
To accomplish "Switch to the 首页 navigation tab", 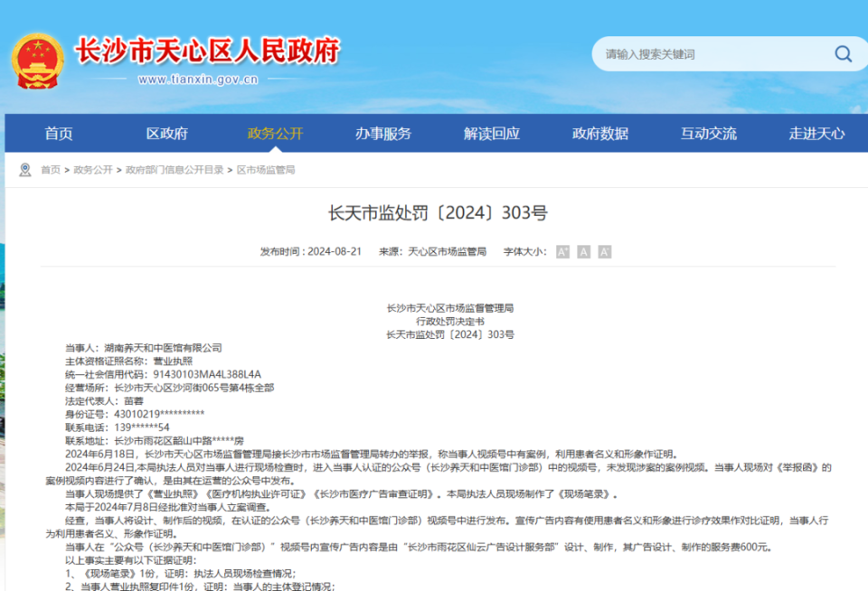I will (58, 133).
